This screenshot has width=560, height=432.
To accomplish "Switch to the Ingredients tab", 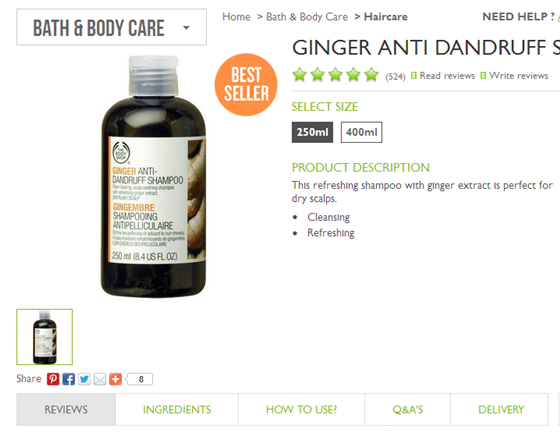I will click(177, 410).
